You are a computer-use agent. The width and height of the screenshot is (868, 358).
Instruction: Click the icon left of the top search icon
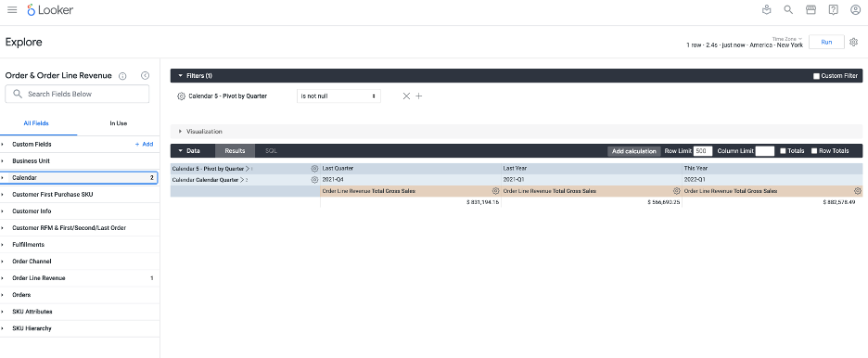[766, 10]
